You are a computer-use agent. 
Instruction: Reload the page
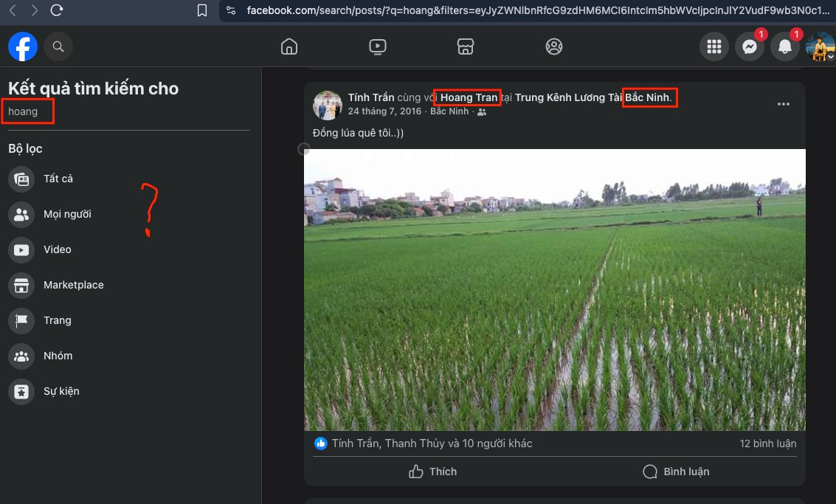point(57,10)
